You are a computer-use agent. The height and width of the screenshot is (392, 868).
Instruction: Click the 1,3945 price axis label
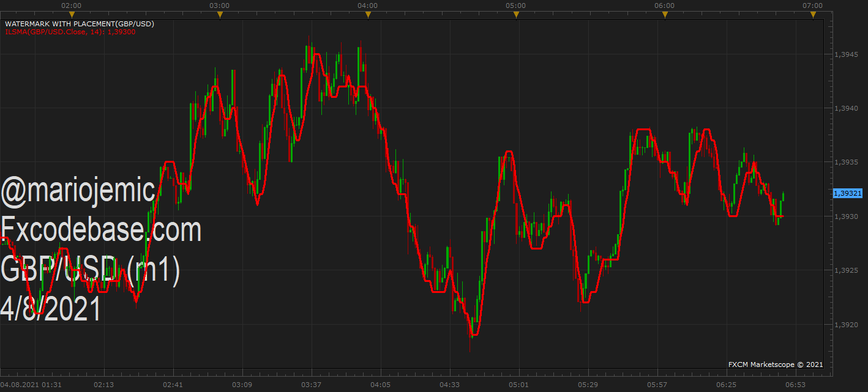(845, 54)
